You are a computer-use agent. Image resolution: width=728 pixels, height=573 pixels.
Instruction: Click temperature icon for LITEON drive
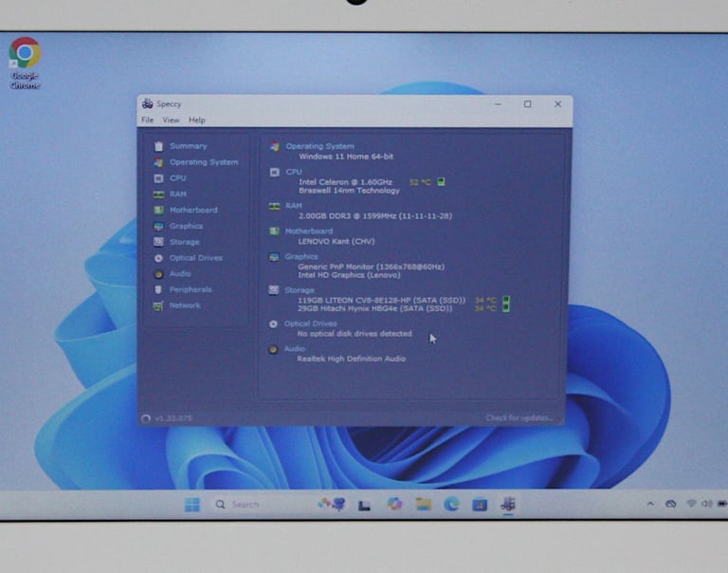point(506,300)
